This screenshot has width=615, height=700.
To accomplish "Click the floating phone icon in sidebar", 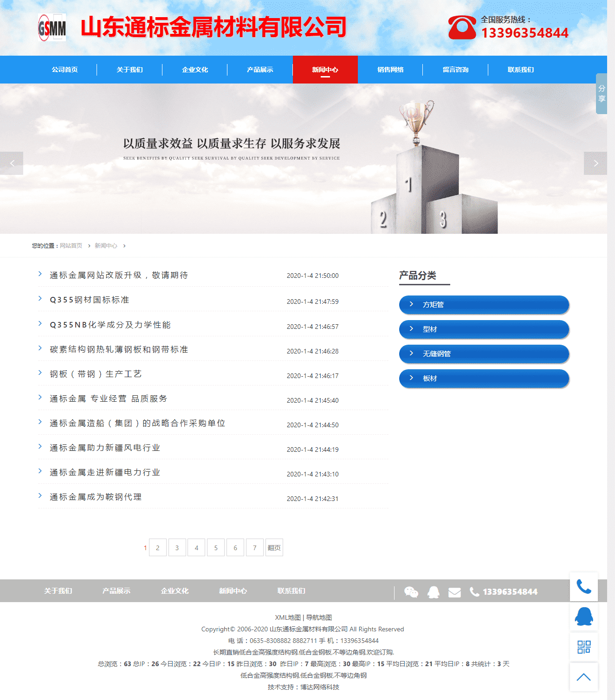I will pos(583,587).
